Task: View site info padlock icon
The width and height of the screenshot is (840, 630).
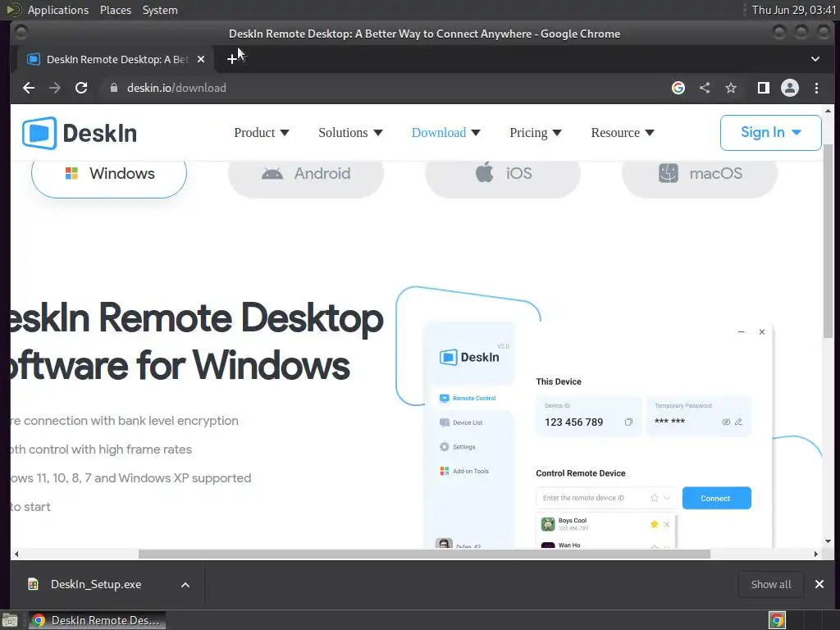Action: point(113,88)
